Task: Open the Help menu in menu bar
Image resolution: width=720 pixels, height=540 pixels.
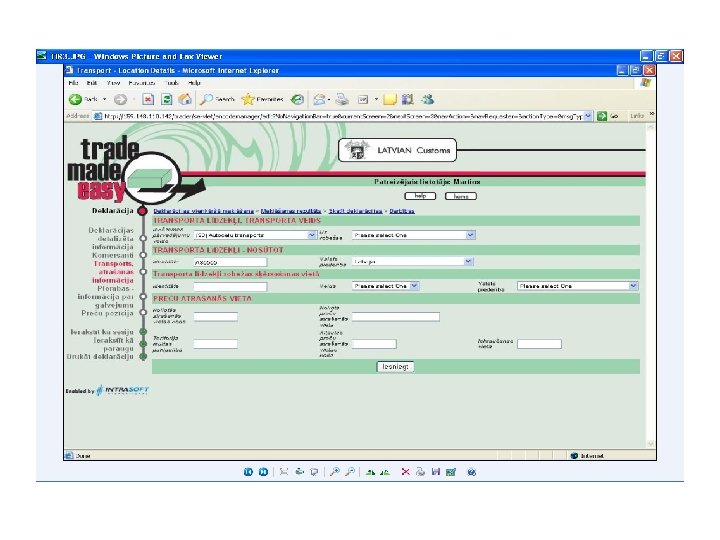Action: [x=194, y=83]
